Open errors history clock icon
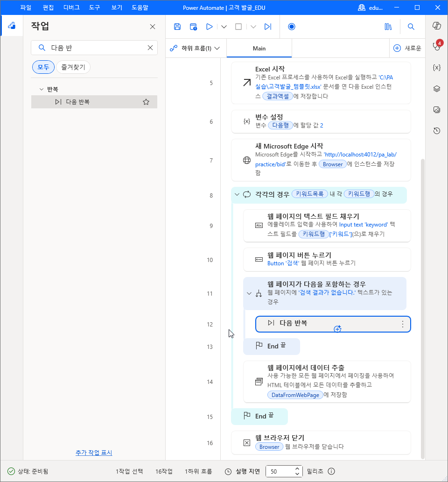The image size is (448, 482). 437,131
